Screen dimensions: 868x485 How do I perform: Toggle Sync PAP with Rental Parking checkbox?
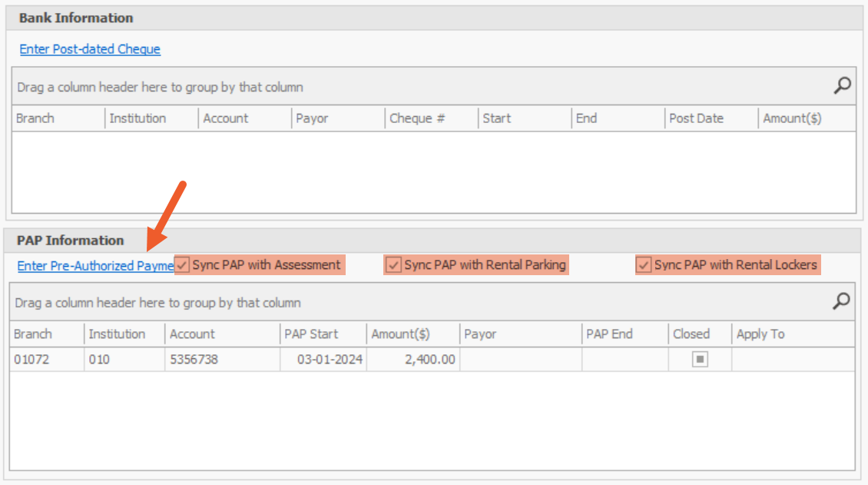[x=394, y=265]
